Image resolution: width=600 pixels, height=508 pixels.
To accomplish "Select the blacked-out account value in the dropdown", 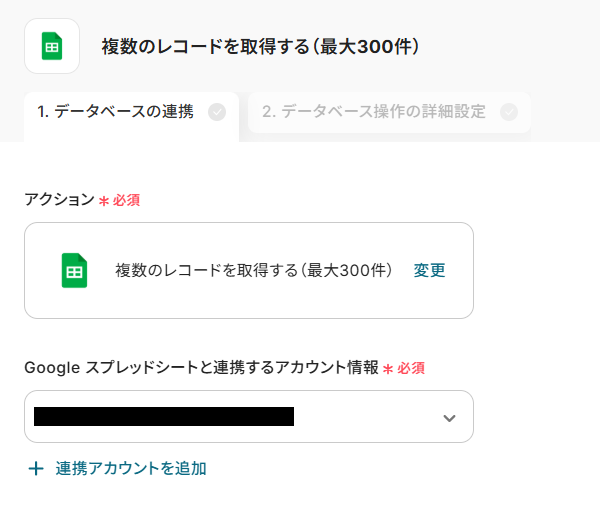I will tap(164, 417).
